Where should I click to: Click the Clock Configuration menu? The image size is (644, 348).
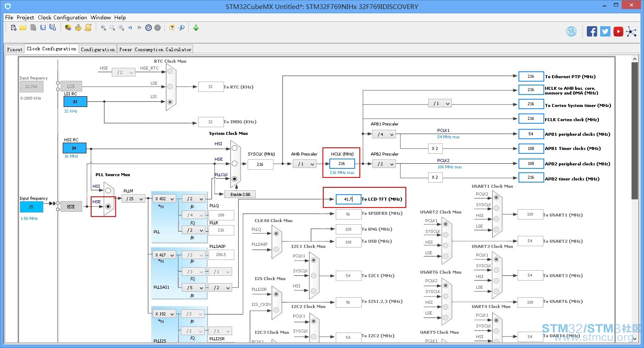62,18
